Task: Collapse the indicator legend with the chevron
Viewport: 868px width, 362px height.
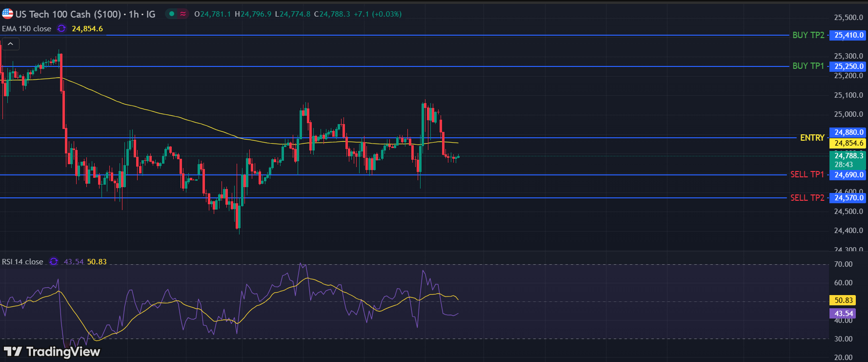Action: pyautogui.click(x=10, y=44)
